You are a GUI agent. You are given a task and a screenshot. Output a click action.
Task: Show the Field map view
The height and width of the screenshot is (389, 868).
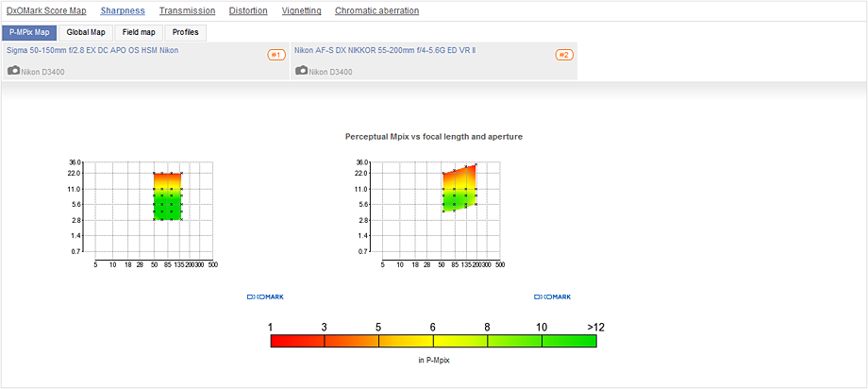point(139,33)
